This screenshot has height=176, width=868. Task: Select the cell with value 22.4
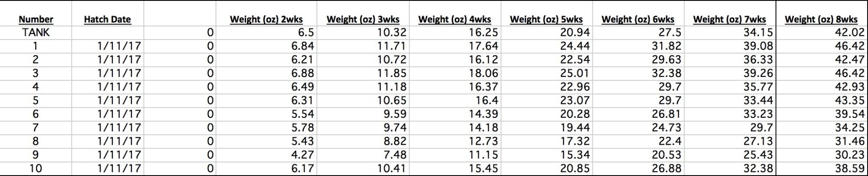pyautogui.click(x=669, y=141)
